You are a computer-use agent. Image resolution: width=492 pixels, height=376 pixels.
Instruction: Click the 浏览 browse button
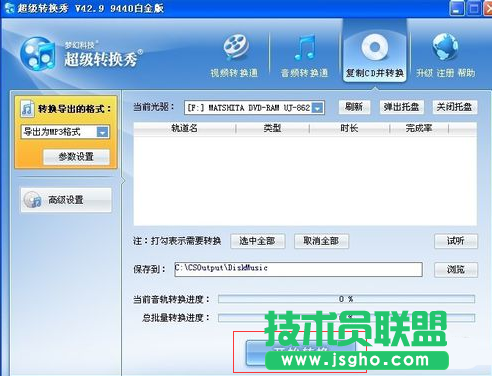pos(456,269)
